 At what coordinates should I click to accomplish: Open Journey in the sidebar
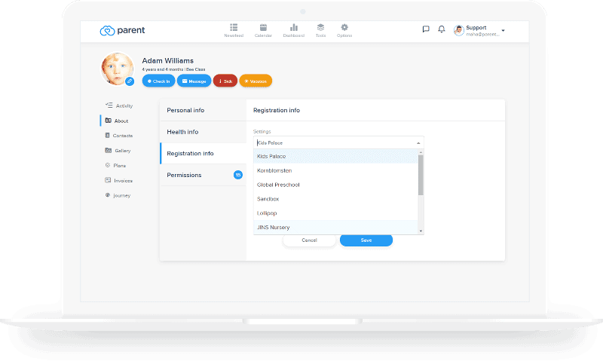pyautogui.click(x=118, y=195)
